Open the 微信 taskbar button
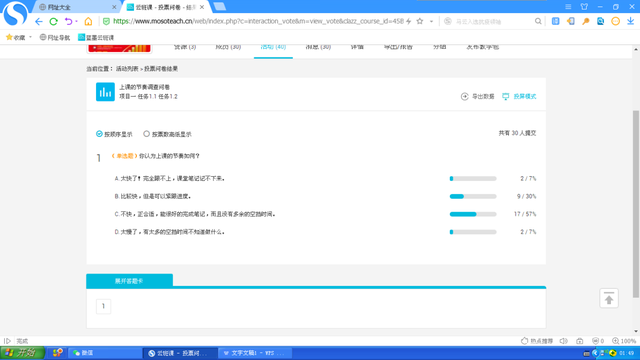 tap(105, 353)
